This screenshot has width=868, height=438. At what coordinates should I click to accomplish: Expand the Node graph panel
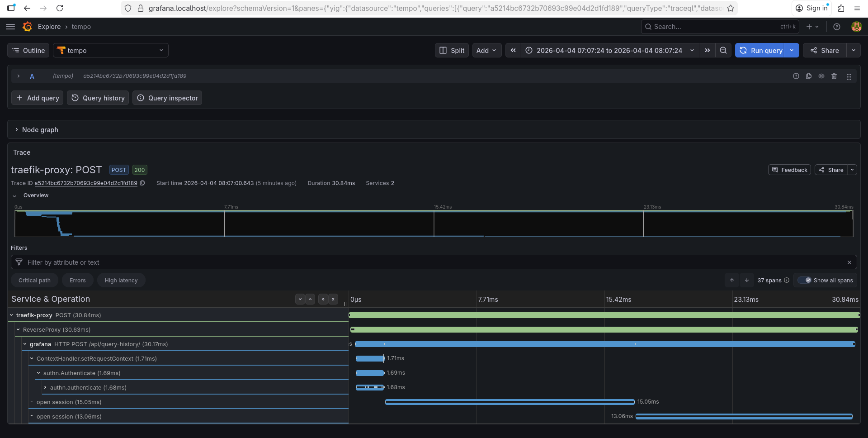coord(17,129)
